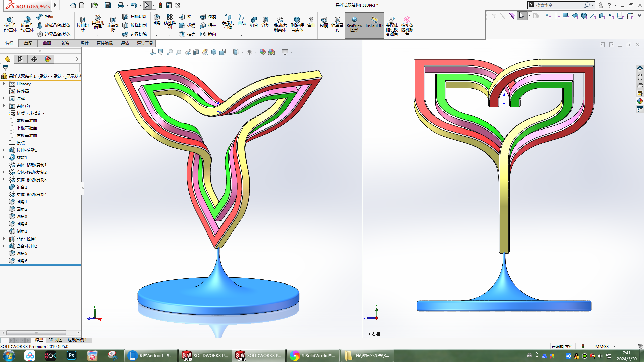Click the Windows Start button

(9, 356)
